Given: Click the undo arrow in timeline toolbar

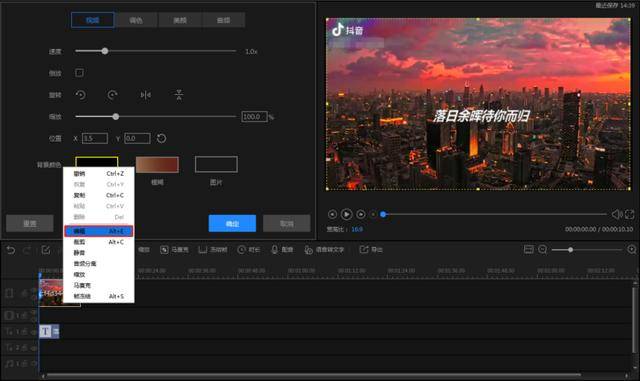Looking at the screenshot, I should pos(11,250).
